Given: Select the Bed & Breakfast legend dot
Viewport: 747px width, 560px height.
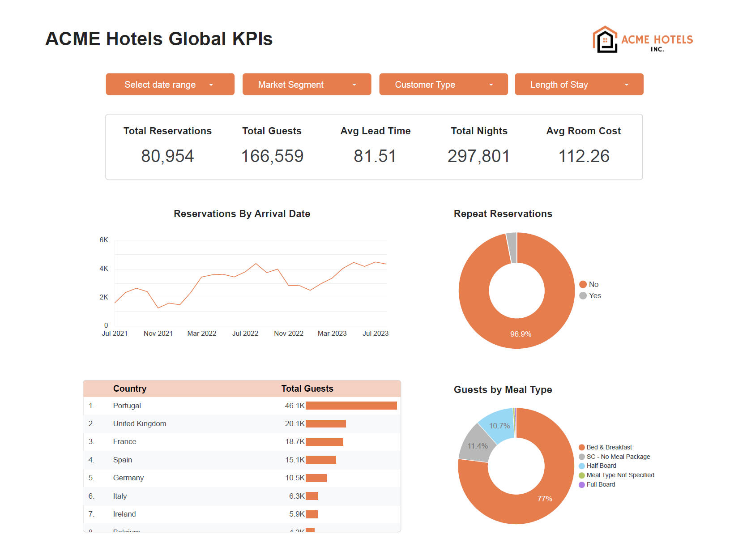Looking at the screenshot, I should (581, 447).
